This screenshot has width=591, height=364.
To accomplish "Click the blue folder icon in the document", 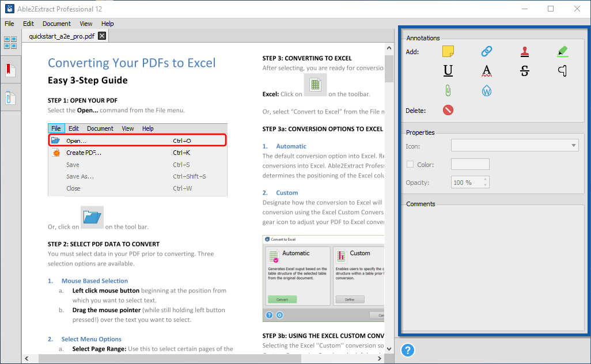I will tap(92, 217).
